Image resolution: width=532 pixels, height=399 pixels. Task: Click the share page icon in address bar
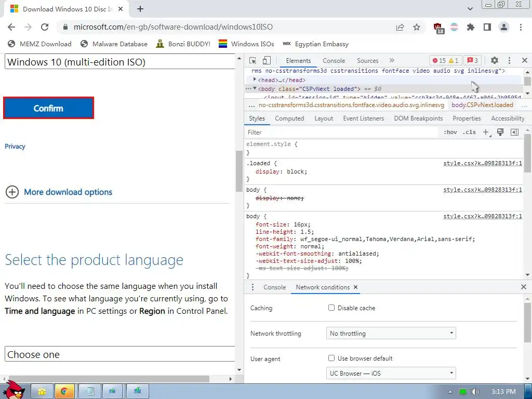(400, 27)
